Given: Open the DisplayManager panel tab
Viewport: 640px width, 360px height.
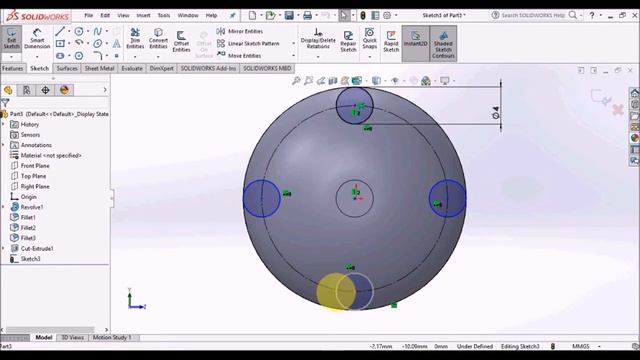Looking at the screenshot, I should (x=64, y=90).
